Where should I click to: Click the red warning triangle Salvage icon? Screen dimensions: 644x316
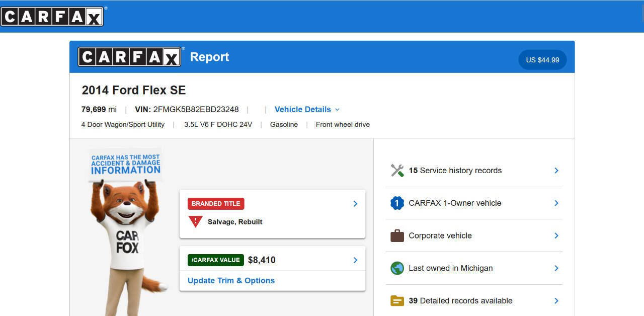point(195,221)
